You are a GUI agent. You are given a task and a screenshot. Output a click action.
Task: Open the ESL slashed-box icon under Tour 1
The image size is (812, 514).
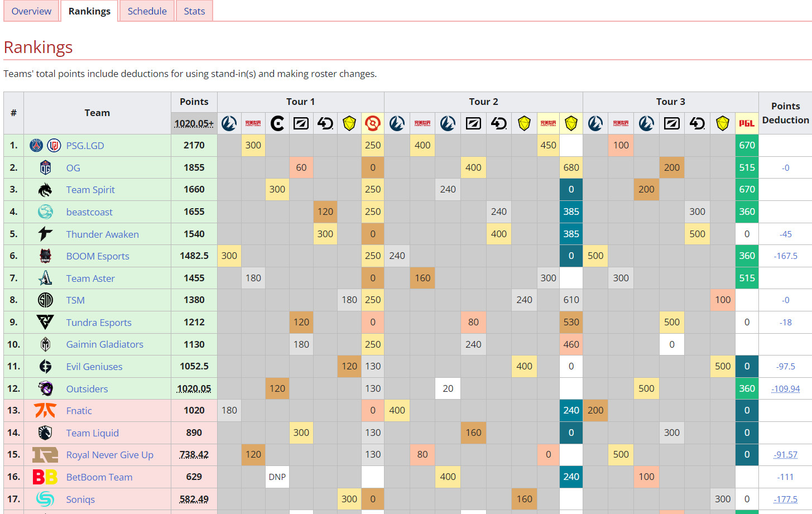click(301, 123)
